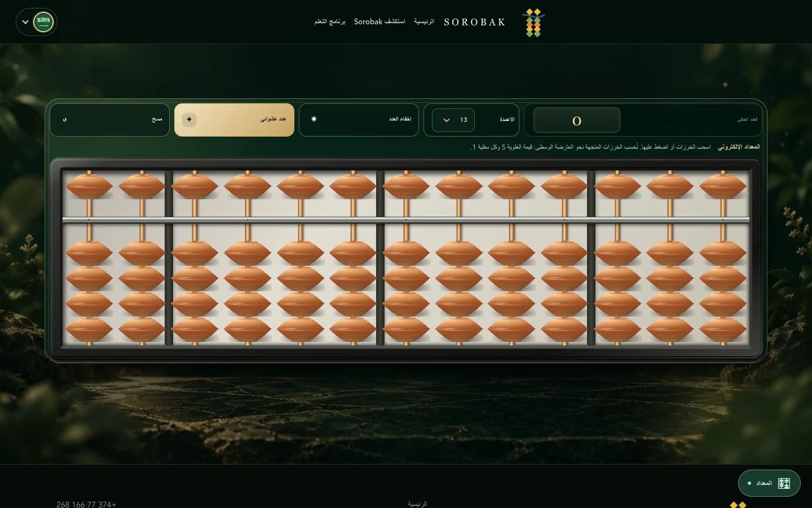Click the upper bead in the leftmost column
Image resolution: width=812 pixels, height=508 pixels.
89,186
